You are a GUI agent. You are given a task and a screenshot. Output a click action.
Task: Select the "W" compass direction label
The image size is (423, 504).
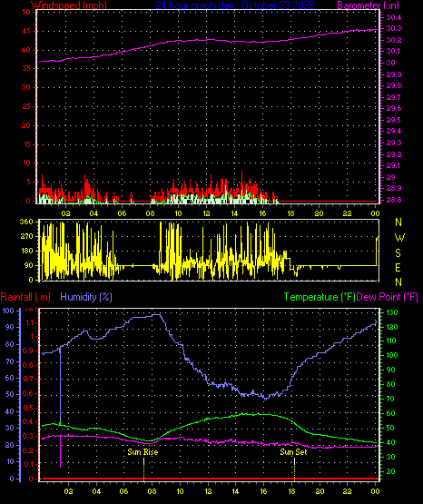click(x=399, y=238)
